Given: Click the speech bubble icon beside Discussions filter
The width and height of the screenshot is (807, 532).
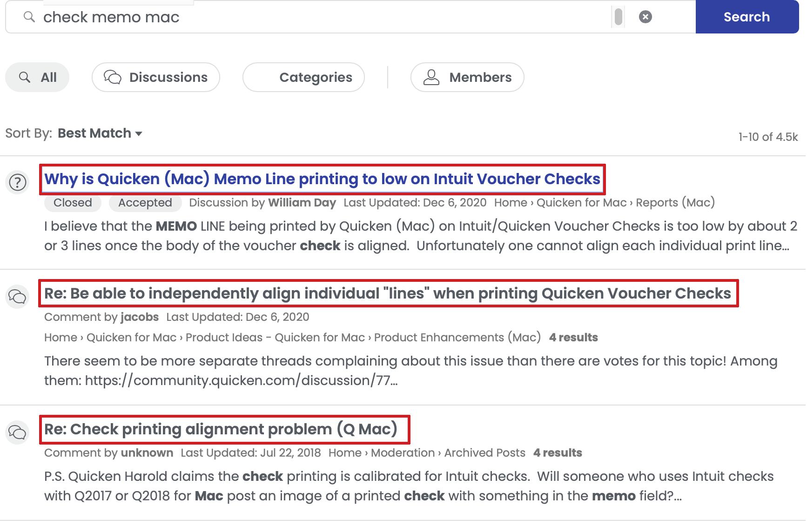Looking at the screenshot, I should pyautogui.click(x=112, y=77).
